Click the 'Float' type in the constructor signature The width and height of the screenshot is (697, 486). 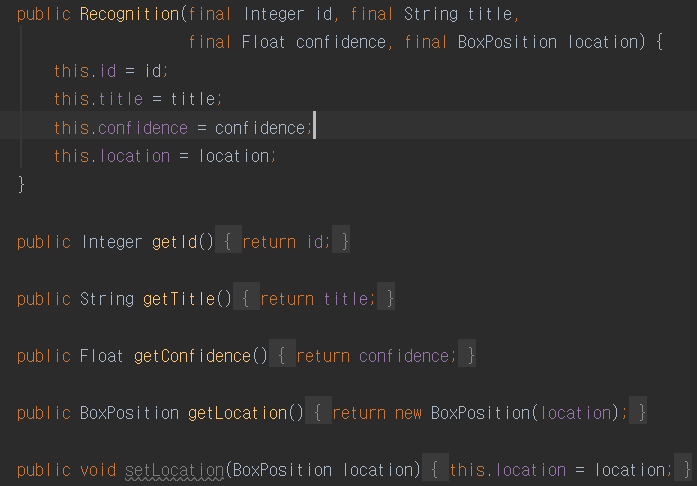[263, 42]
